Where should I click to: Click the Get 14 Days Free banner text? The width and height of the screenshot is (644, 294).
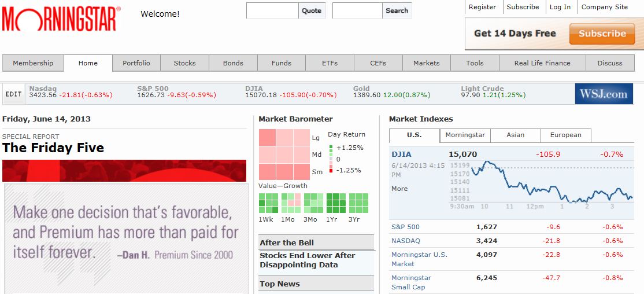(x=515, y=34)
